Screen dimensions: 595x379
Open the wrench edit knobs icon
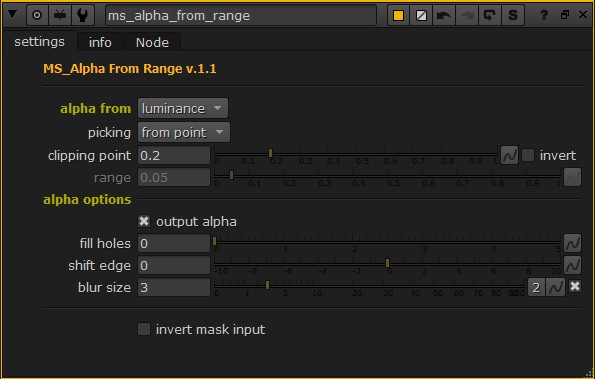point(82,15)
